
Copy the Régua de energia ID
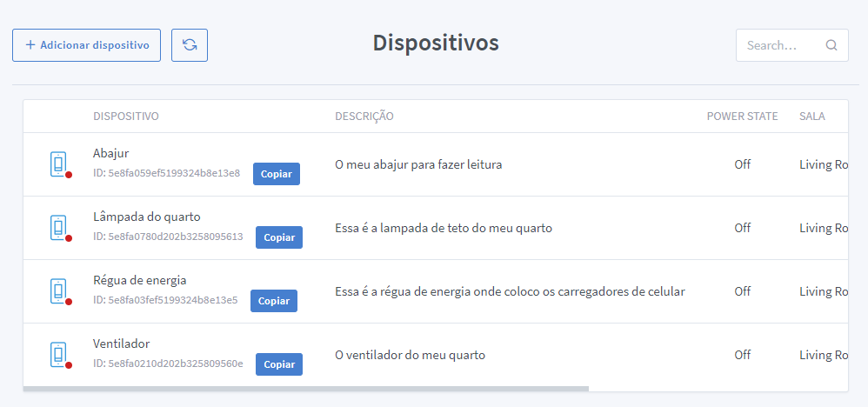(274, 301)
